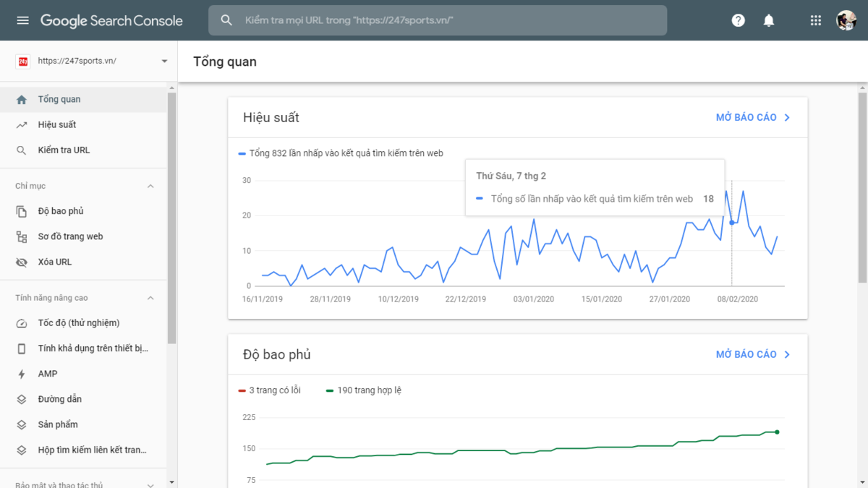Image resolution: width=868 pixels, height=488 pixels.
Task: Open Hiệu suất report via MỞ BÁO CÁO
Action: (753, 118)
